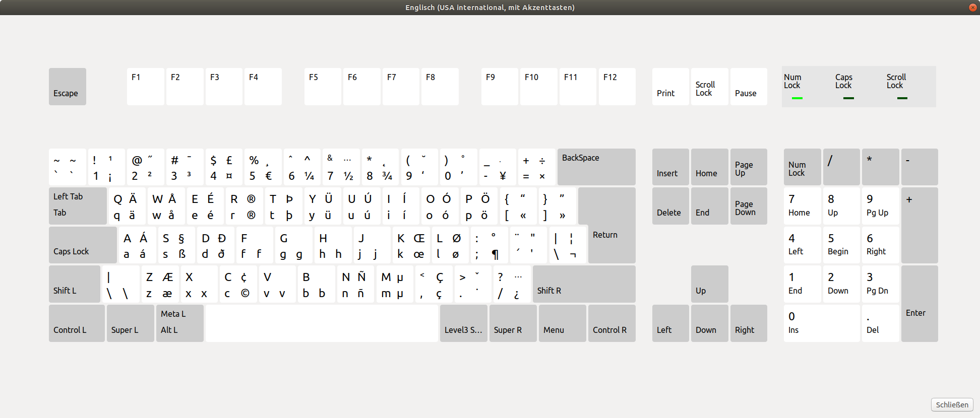Screen dimensions: 980x418
Task: Click the Up arrow key
Action: [x=710, y=284]
